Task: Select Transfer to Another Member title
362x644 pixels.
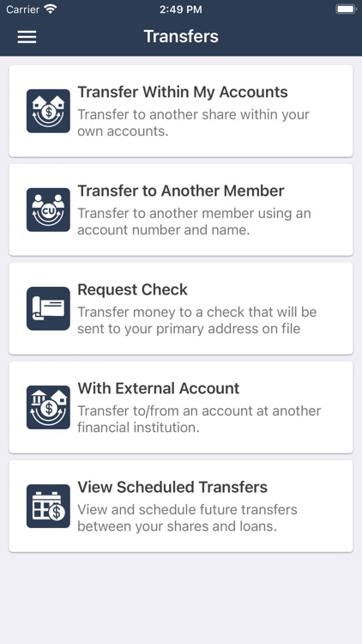Action: tap(181, 191)
